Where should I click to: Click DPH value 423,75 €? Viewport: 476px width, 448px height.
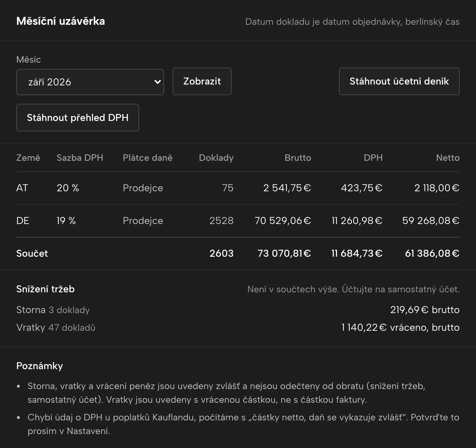pos(361,188)
